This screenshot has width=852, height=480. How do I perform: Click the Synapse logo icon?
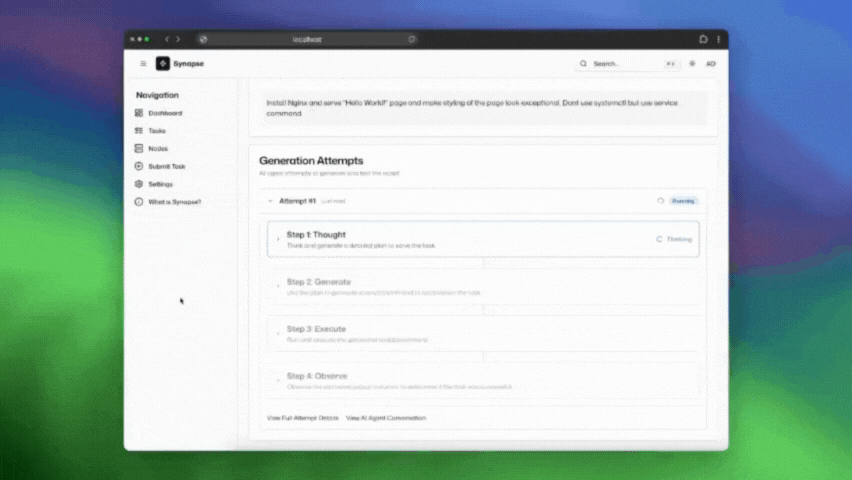click(162, 63)
